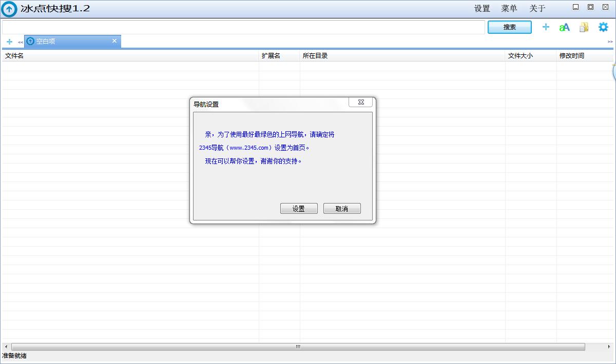616x364 pixels.
Task: Close the 空白项 tab
Action: [x=114, y=41]
